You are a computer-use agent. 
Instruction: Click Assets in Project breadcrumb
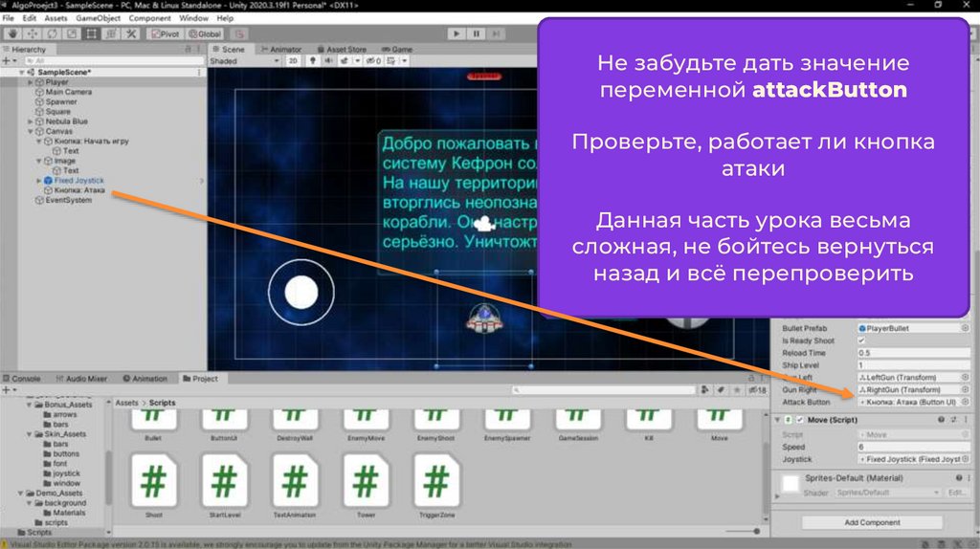tap(126, 403)
